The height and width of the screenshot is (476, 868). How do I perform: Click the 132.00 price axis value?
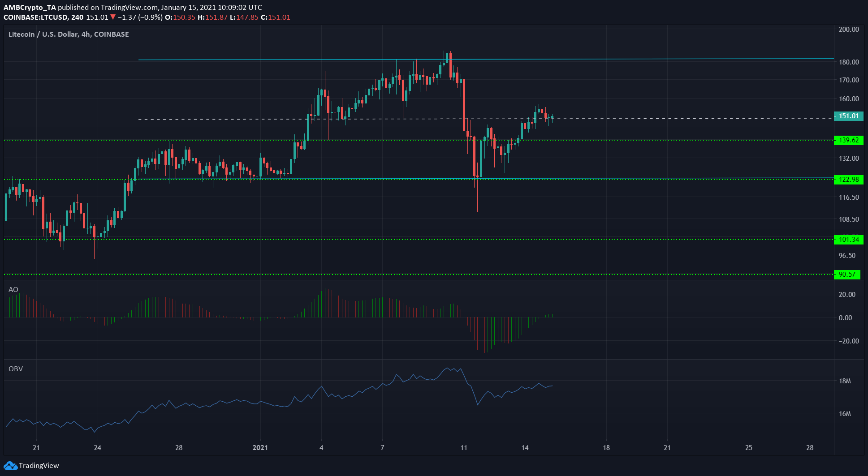tap(849, 159)
